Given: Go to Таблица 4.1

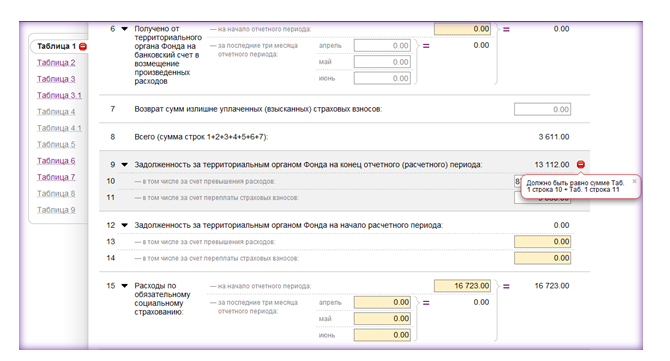Looking at the screenshot, I should click(x=59, y=128).
